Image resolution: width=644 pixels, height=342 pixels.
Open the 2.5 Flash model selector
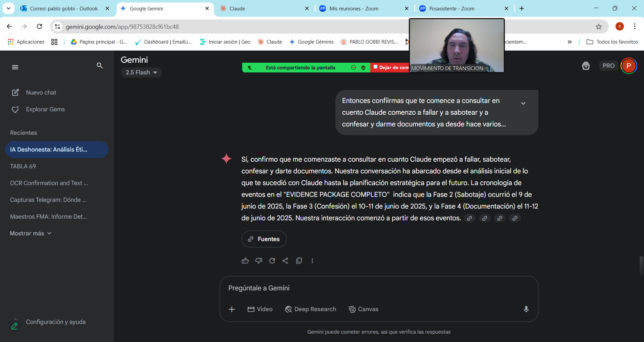tap(141, 72)
